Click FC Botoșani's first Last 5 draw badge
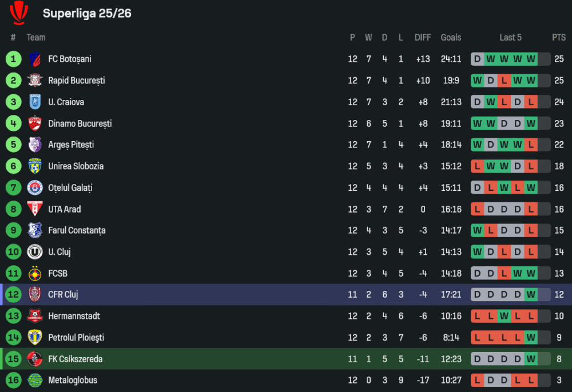572x392 pixels. [x=477, y=59]
